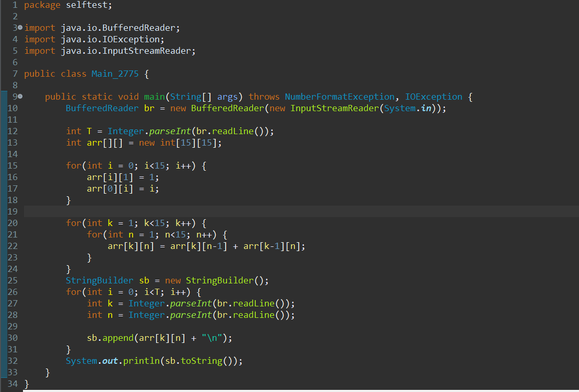Click line number 22 in the gutter
Image resolution: width=579 pixels, height=392 pixels.
coord(12,246)
